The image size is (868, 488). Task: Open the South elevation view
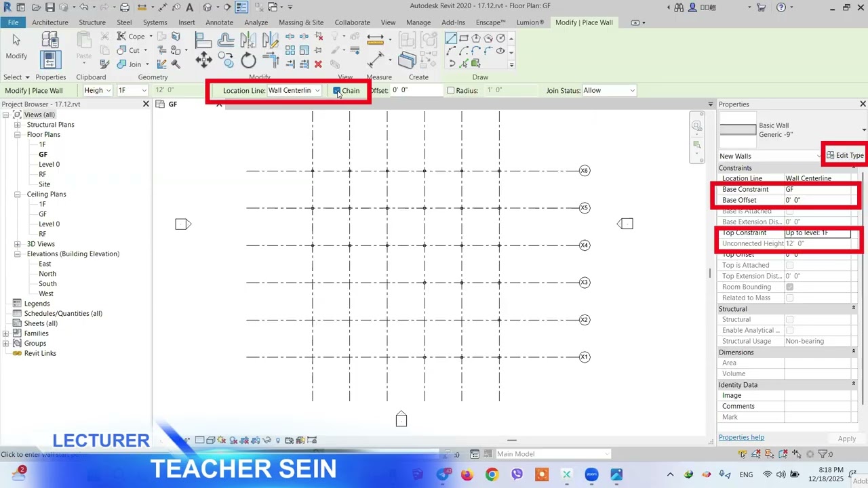tap(47, 284)
